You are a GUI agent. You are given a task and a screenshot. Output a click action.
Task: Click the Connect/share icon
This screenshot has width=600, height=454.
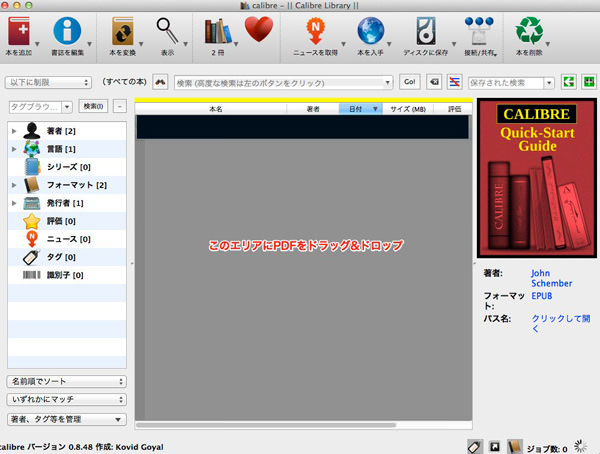[x=479, y=31]
